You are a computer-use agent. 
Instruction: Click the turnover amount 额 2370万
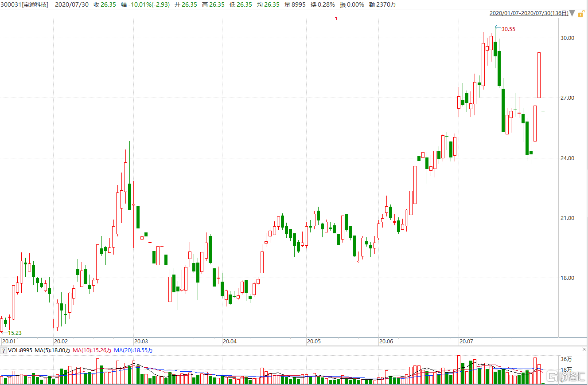point(382,4)
